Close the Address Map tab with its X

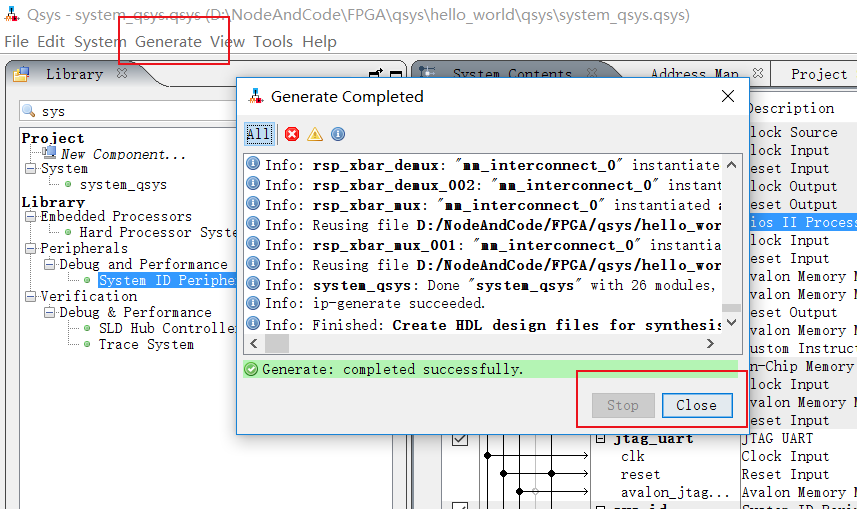point(758,73)
